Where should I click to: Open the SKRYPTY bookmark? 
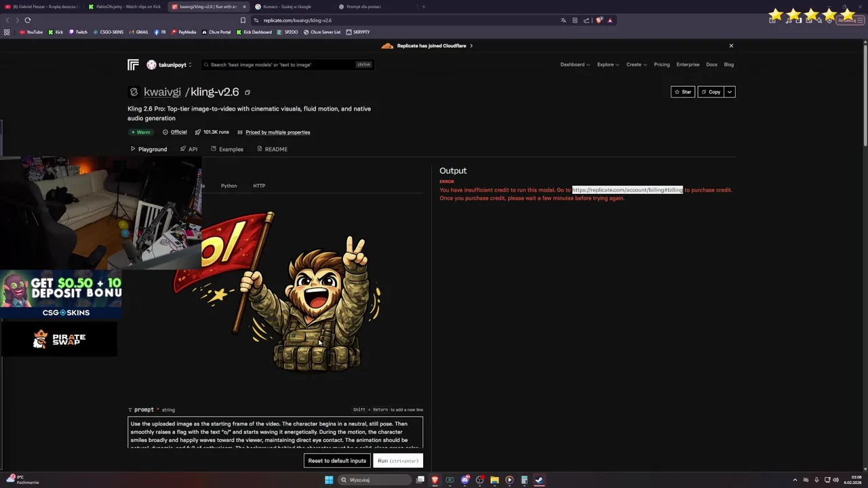click(357, 32)
